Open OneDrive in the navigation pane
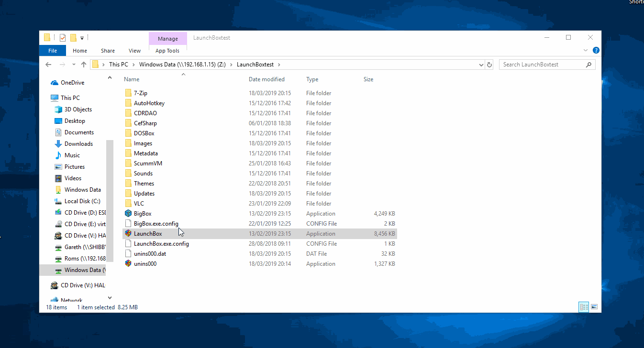644x348 pixels. point(72,83)
